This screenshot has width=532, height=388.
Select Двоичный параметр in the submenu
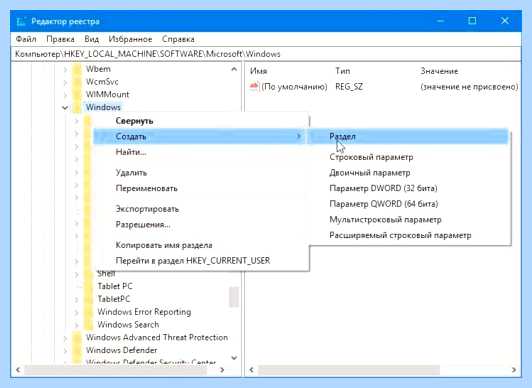point(408,173)
